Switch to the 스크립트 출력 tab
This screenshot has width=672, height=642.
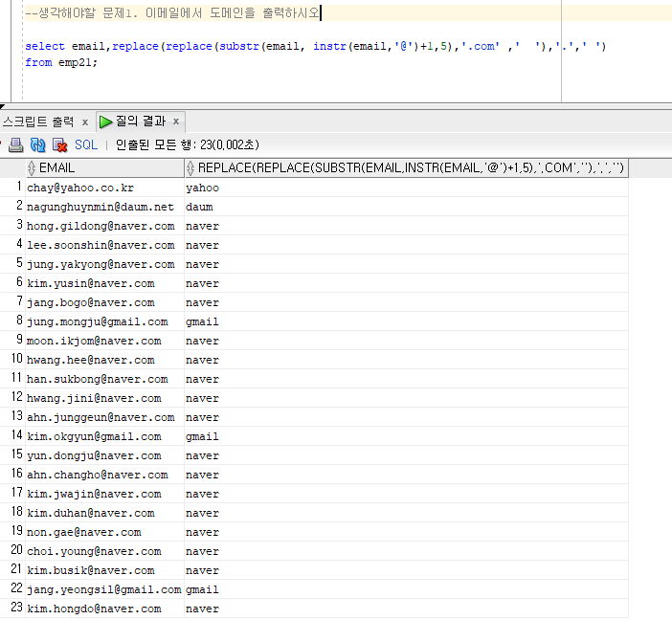38,122
